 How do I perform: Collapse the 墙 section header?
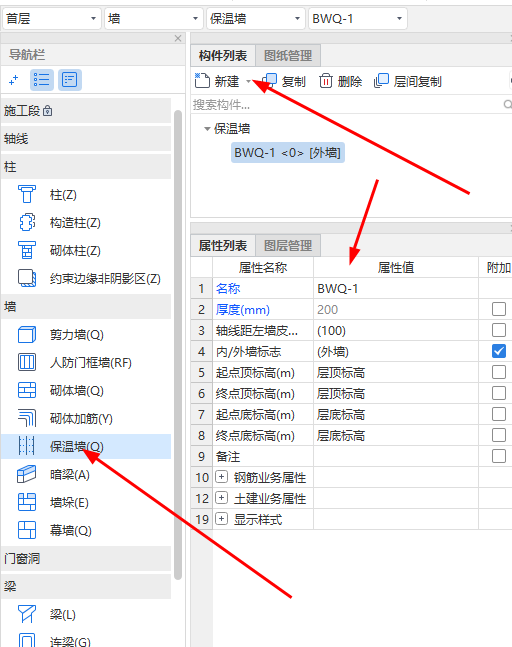[x=86, y=306]
